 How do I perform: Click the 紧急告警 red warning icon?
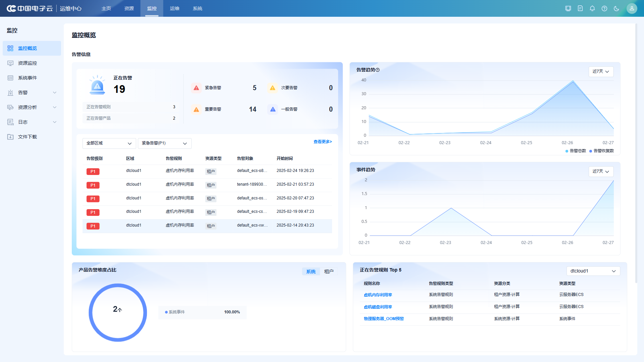click(197, 88)
